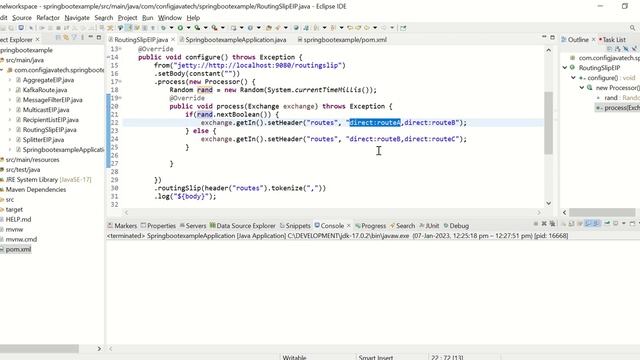Screen dimensions: 640x360
Task: Fold the code block at line 17
Action: click(120, 82)
